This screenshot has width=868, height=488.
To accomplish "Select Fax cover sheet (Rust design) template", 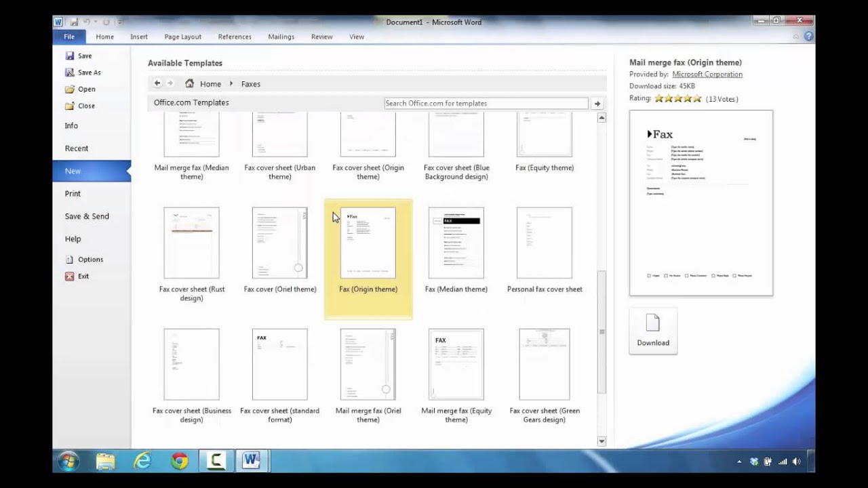I will pos(191,256).
